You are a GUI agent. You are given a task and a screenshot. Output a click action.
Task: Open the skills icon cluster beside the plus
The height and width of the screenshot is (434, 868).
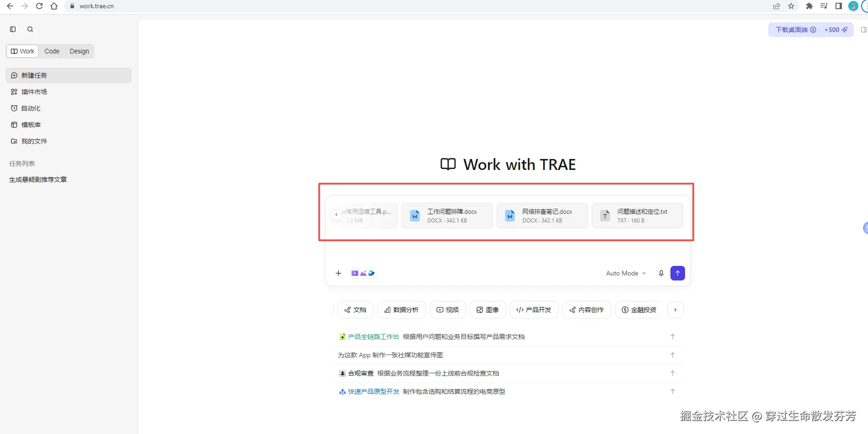pyautogui.click(x=363, y=273)
